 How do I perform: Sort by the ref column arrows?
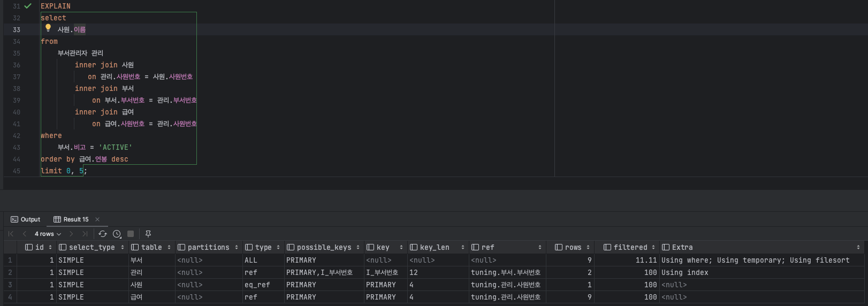pyautogui.click(x=540, y=247)
